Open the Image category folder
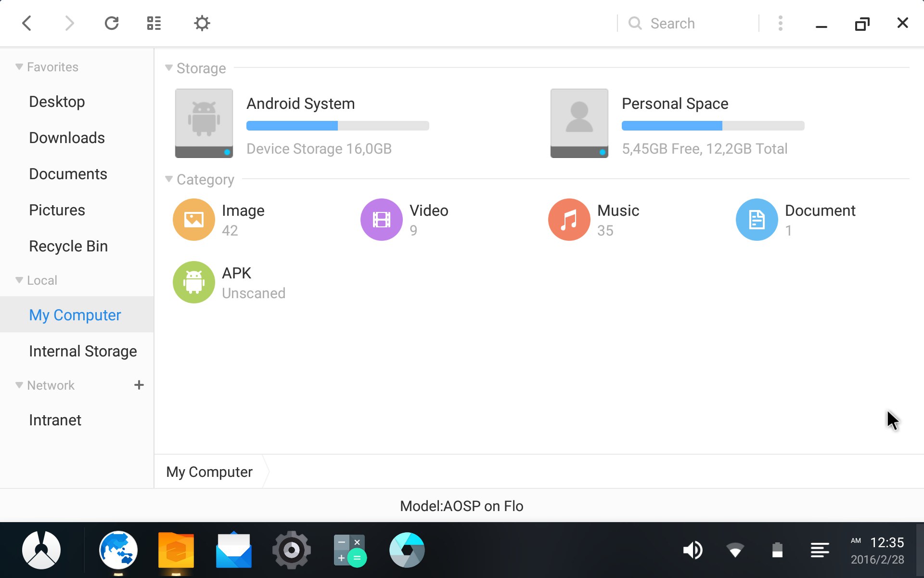Screen dimensions: 924x578 point(193,219)
